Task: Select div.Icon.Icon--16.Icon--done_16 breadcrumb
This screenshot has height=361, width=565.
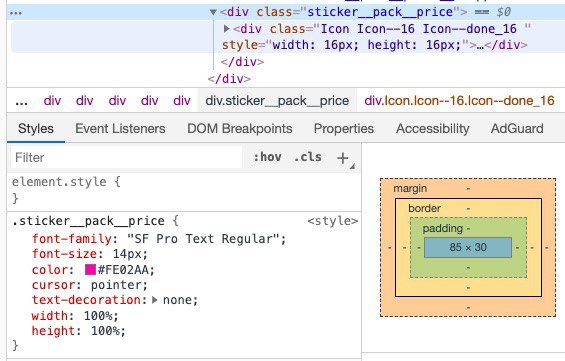Action: (459, 101)
